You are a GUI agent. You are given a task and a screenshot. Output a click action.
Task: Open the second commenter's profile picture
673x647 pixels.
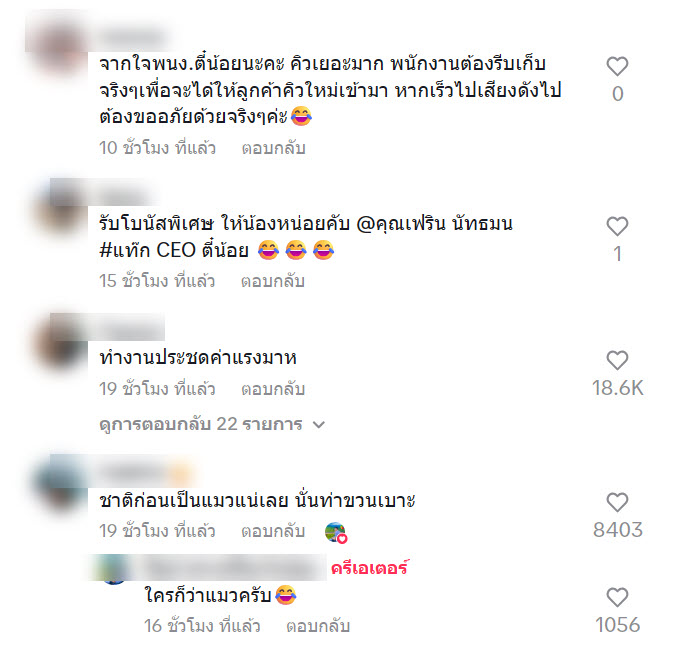tap(60, 206)
